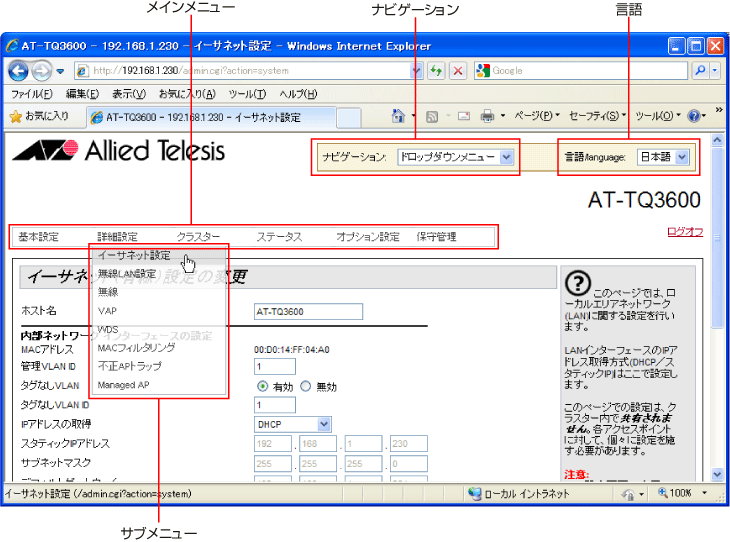This screenshot has height=542, width=730.
Task: Click the RSS feeds icon
Action: click(x=432, y=116)
